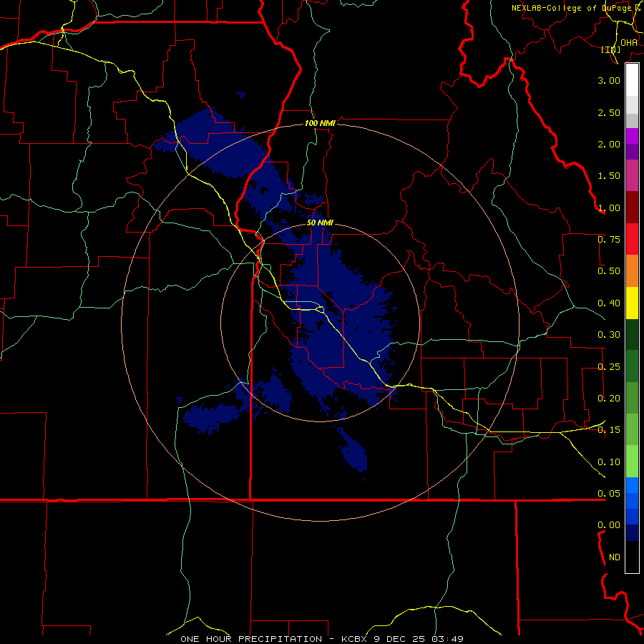
Task: Click the 100 NMI range ring label
Action: click(x=320, y=123)
